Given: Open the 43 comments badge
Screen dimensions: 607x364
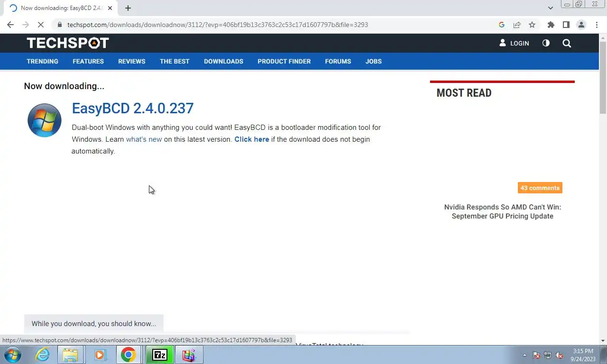Looking at the screenshot, I should pos(540,188).
